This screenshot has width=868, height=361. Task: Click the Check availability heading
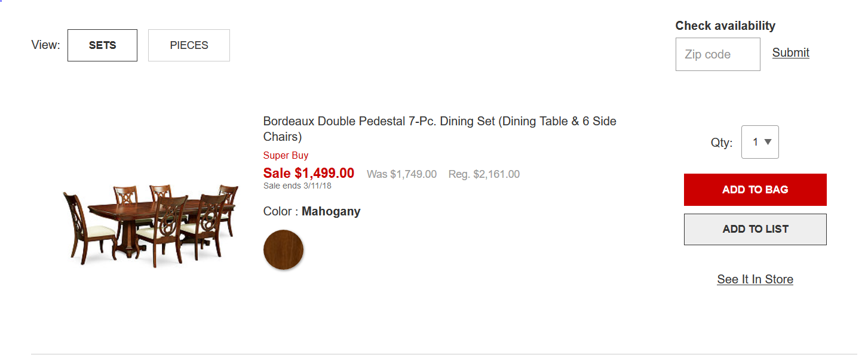(725, 26)
